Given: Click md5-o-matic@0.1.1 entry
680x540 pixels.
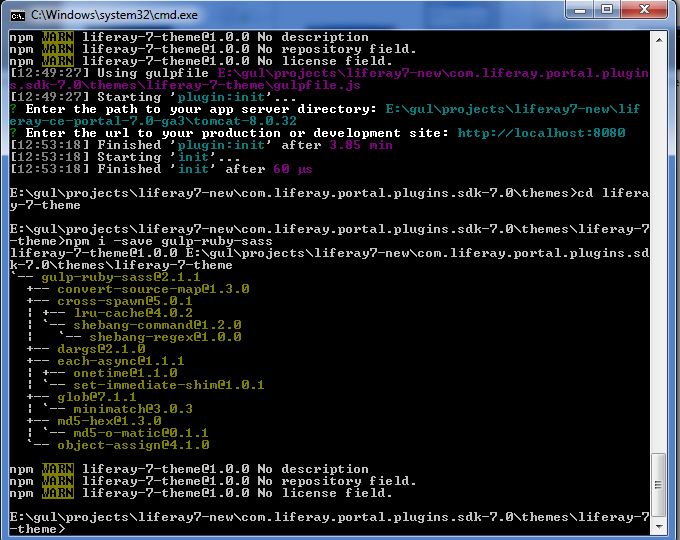Looking at the screenshot, I should (x=141, y=433).
